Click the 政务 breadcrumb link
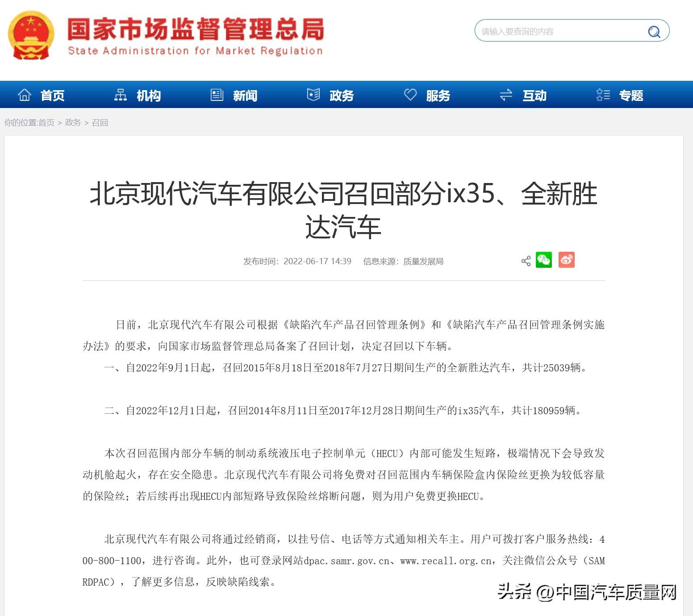Image resolution: width=693 pixels, height=616 pixels. (73, 123)
